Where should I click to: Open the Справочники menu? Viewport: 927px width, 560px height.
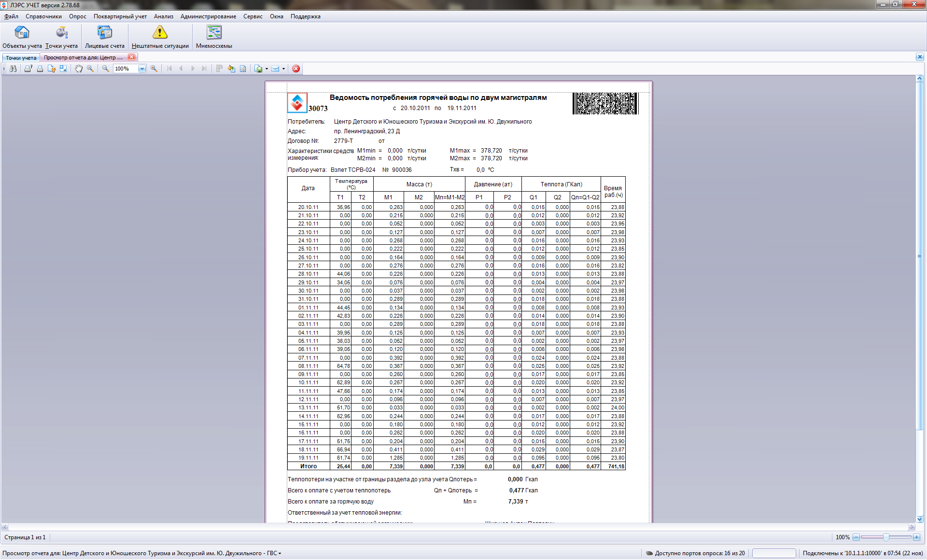click(43, 16)
